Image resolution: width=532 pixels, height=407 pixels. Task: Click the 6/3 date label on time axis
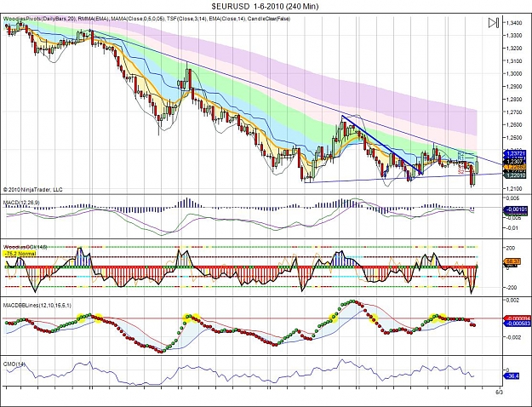tap(500, 392)
